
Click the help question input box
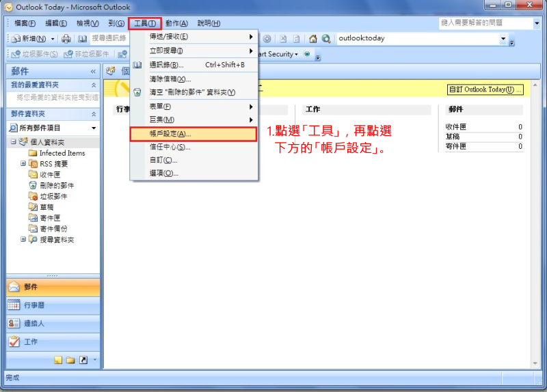click(485, 23)
